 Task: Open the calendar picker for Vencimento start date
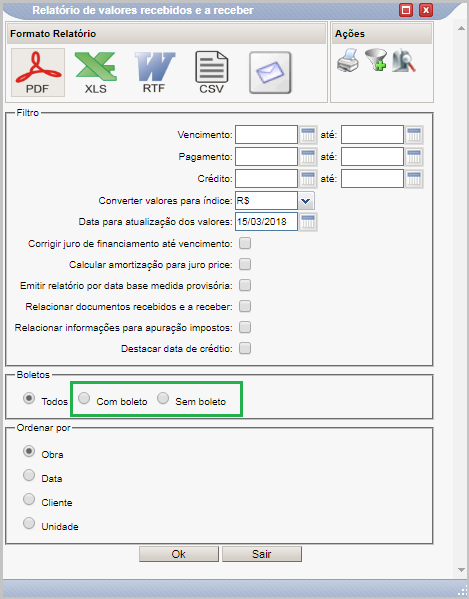click(x=308, y=135)
